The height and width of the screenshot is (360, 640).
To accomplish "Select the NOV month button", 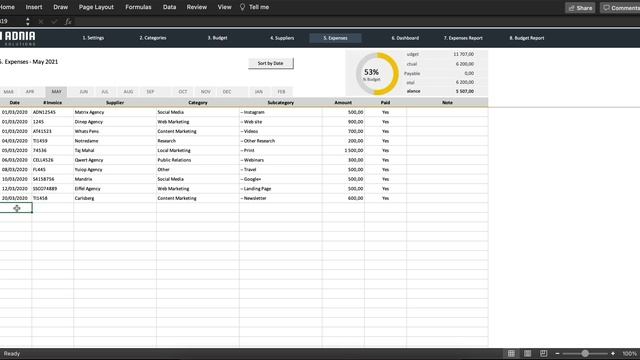I will pyautogui.click(x=206, y=92).
